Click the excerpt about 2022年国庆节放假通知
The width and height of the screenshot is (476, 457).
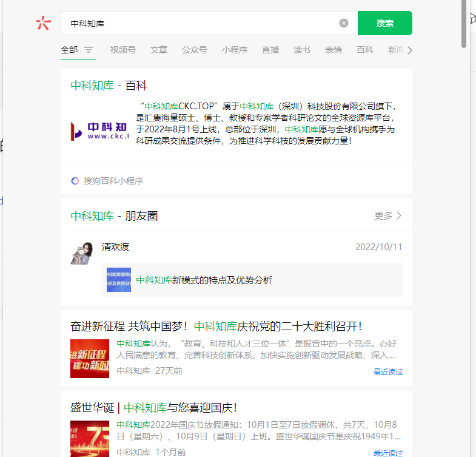click(259, 430)
